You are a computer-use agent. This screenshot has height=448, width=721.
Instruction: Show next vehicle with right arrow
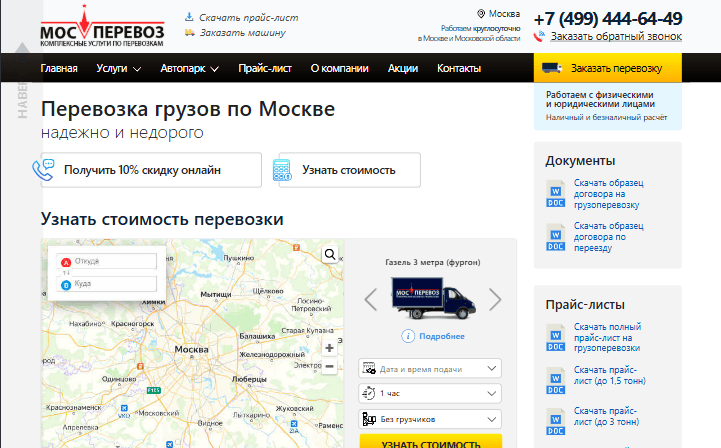[494, 299]
